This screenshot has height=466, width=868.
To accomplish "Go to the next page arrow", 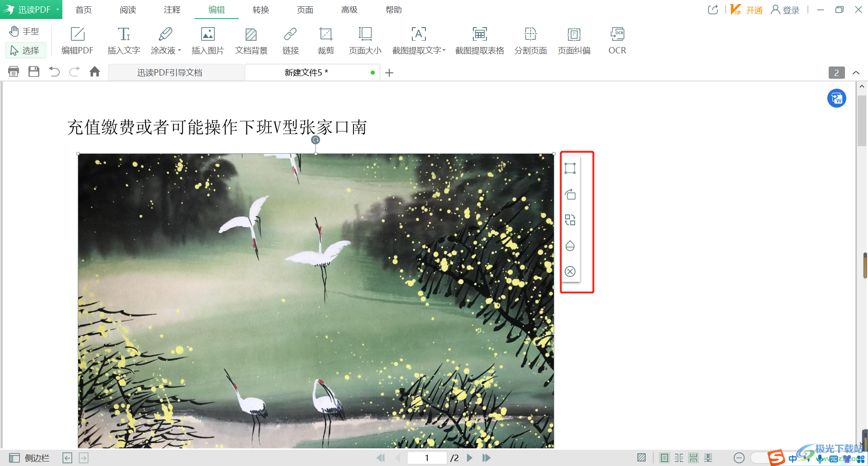I will [470, 458].
